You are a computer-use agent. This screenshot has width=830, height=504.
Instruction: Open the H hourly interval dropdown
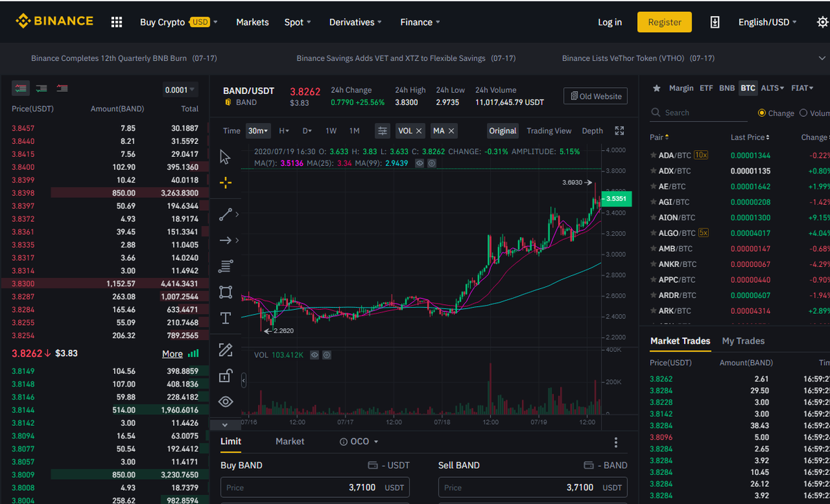pos(284,131)
